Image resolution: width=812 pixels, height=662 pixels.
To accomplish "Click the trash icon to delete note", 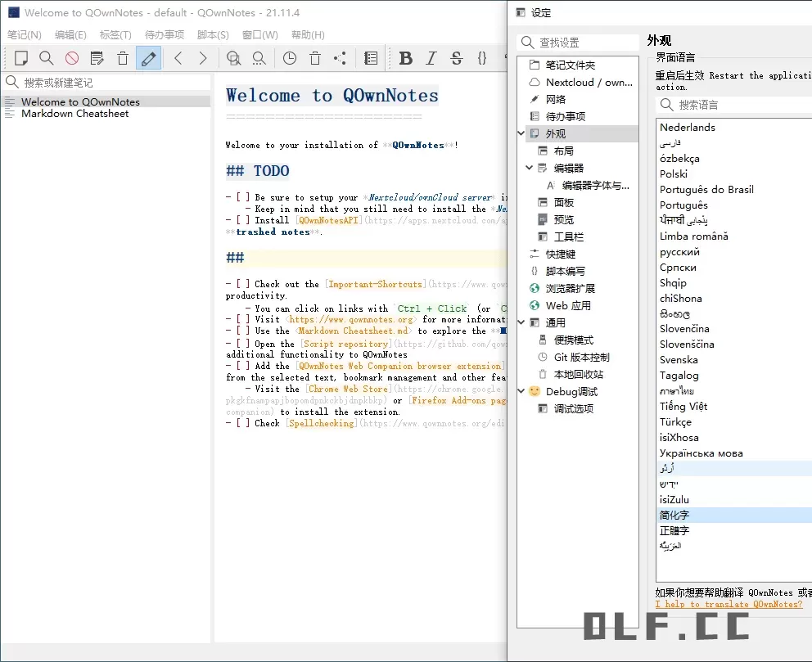I will pos(124,58).
